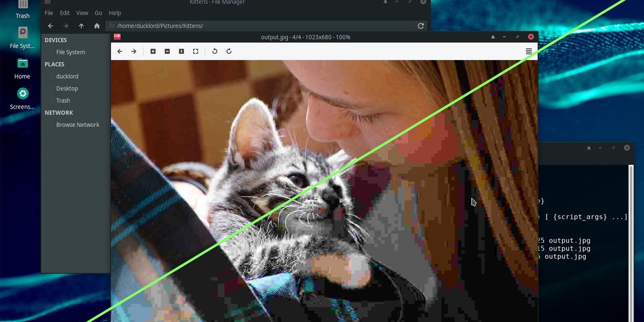The height and width of the screenshot is (322, 644).
Task: Close the terminal window
Action: 627,148
